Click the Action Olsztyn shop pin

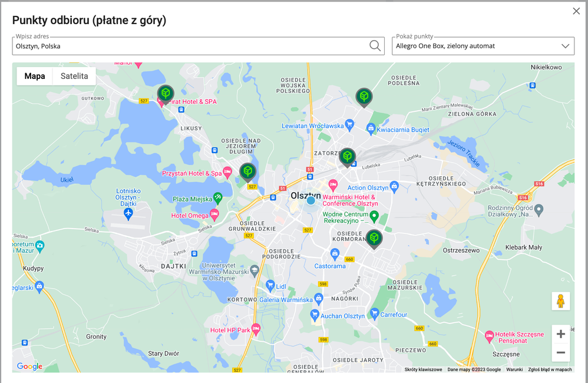(394, 186)
